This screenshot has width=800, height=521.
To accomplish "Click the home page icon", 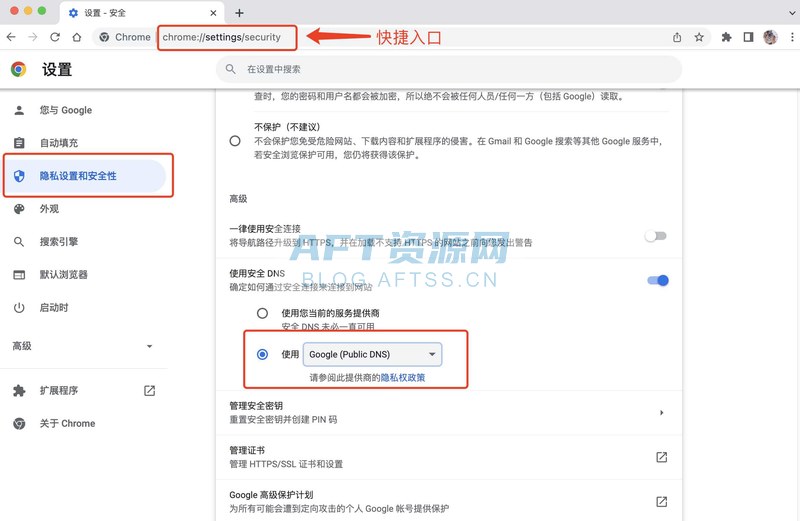I will pos(77,37).
